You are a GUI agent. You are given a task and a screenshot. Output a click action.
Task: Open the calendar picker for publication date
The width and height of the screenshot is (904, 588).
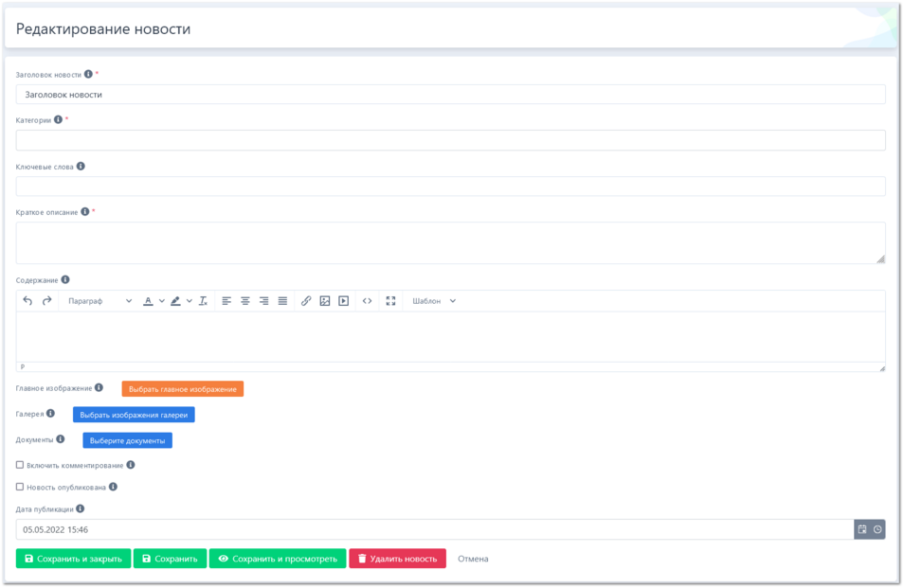862,529
